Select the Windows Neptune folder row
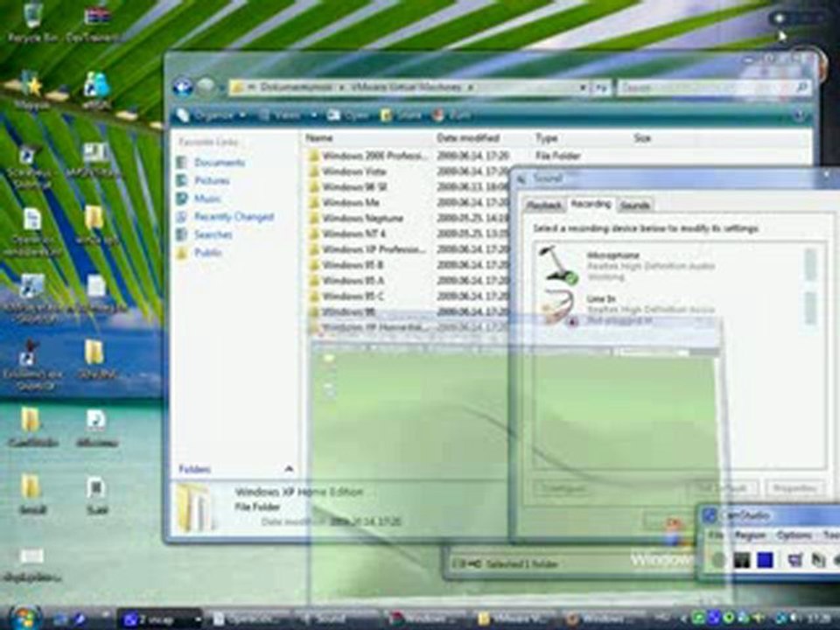The image size is (840, 630). pyautogui.click(x=407, y=218)
